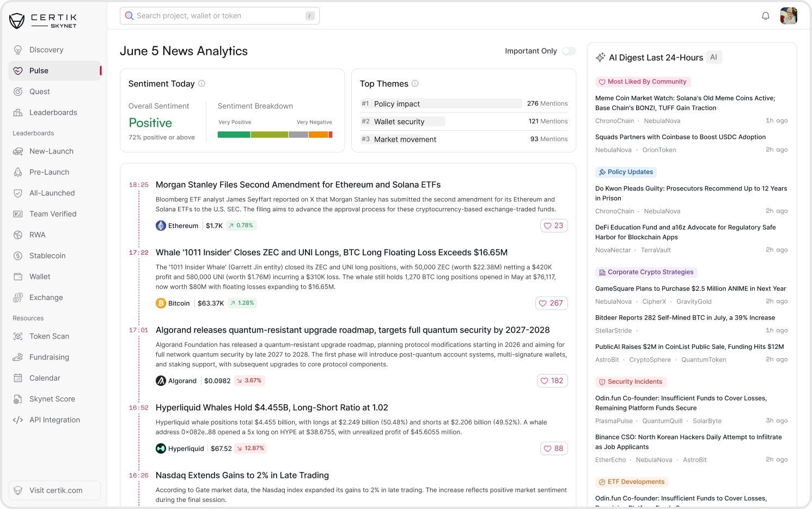The image size is (812, 509).
Task: Open Squads Partners with Coinbase digest item
Action: tap(680, 137)
